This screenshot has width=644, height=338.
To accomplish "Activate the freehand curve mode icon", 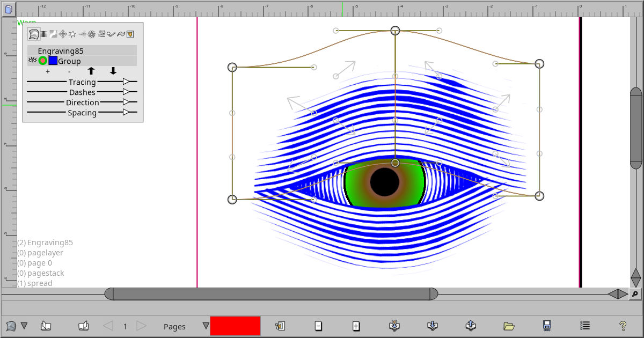I will click(121, 33).
